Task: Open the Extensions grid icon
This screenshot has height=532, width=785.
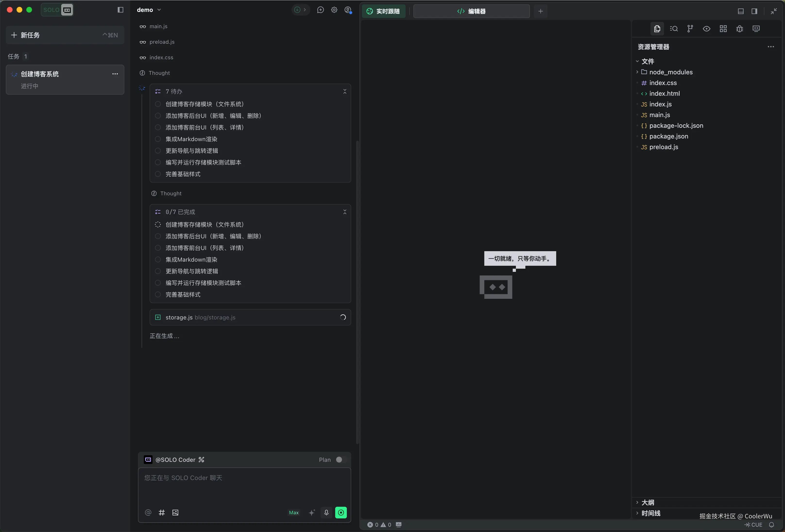Action: point(723,29)
